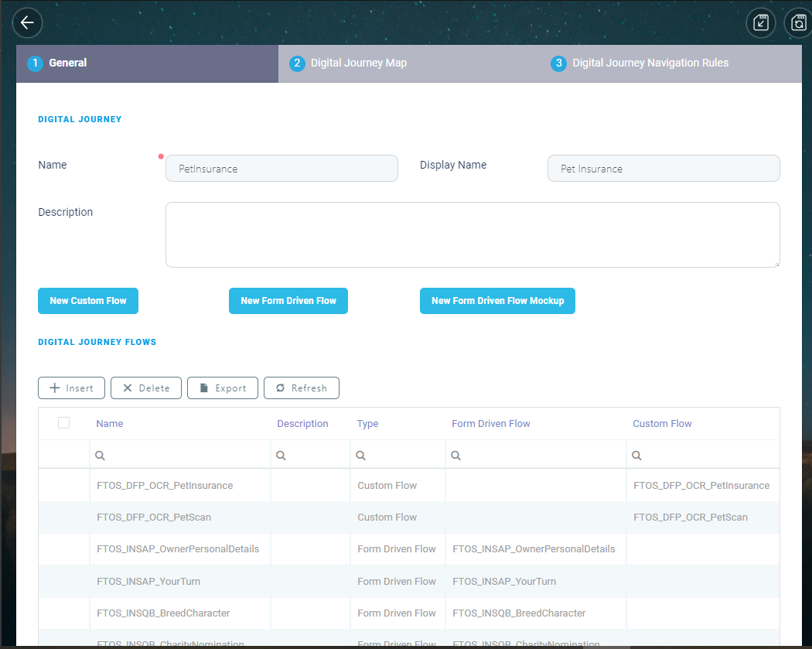Click the search icon in Name filter
This screenshot has width=812, height=649.
click(x=100, y=456)
